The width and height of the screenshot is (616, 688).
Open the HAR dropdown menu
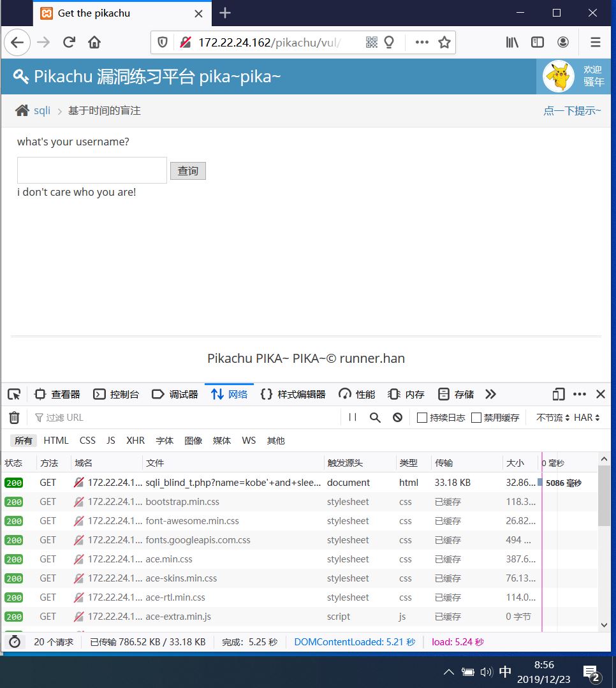[587, 418]
